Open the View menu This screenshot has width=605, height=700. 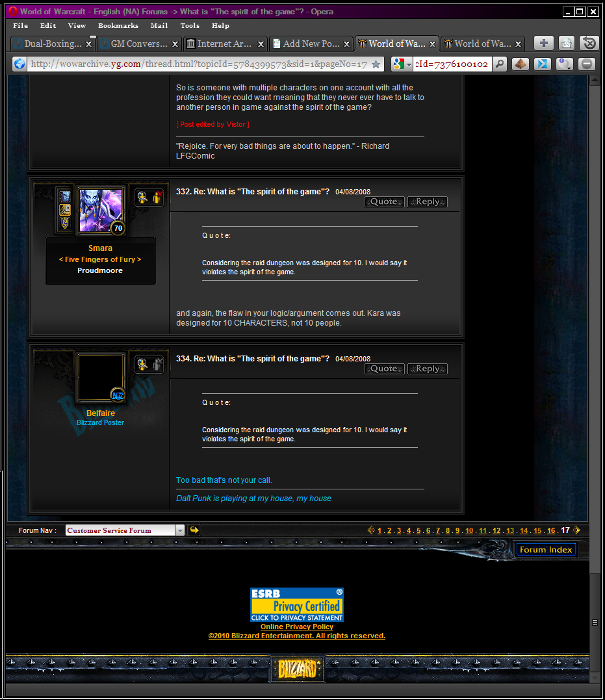click(77, 26)
